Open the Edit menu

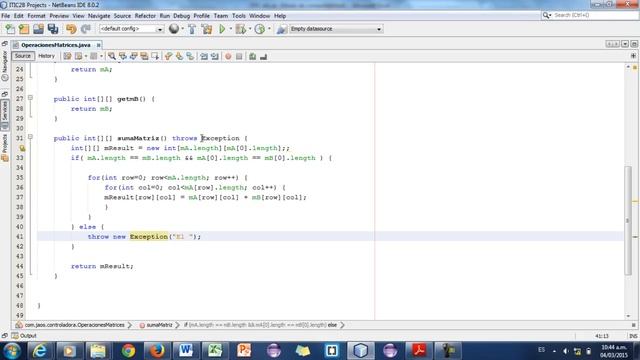click(19, 16)
